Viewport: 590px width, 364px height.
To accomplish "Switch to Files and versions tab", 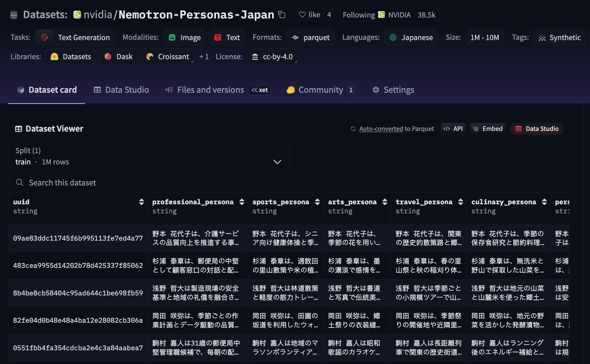I will (210, 90).
